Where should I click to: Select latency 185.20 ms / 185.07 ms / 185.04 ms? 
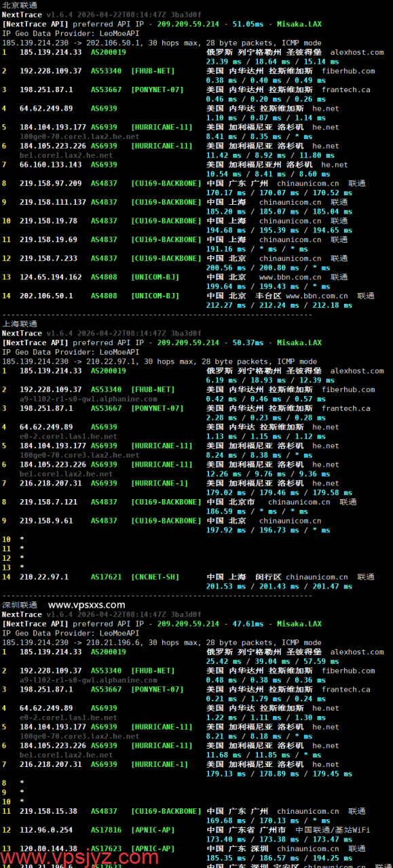pos(279,212)
